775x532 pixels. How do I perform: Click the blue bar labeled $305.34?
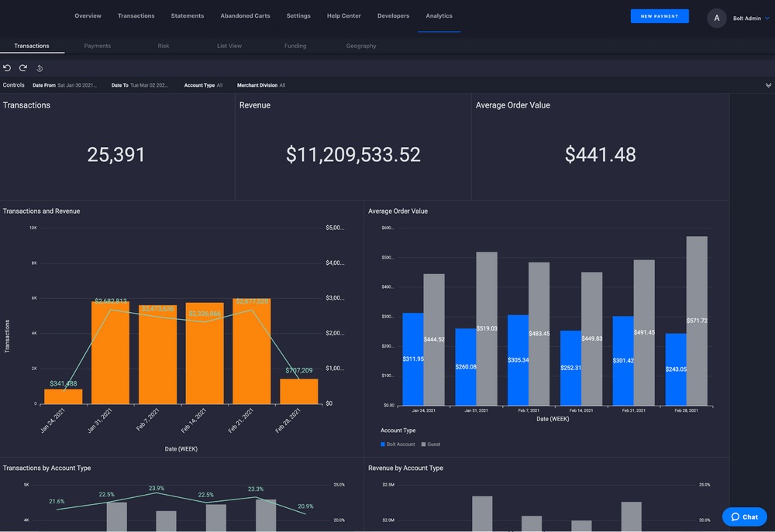518,360
